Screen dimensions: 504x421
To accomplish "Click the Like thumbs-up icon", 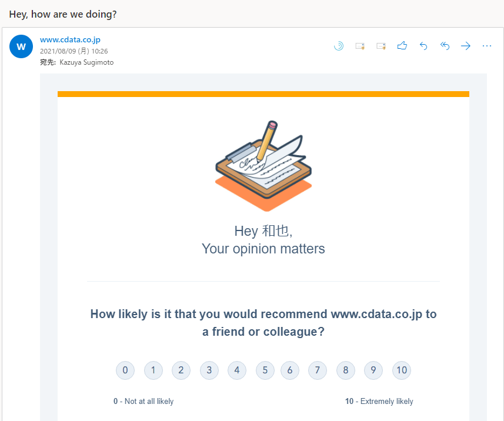I will tap(402, 46).
